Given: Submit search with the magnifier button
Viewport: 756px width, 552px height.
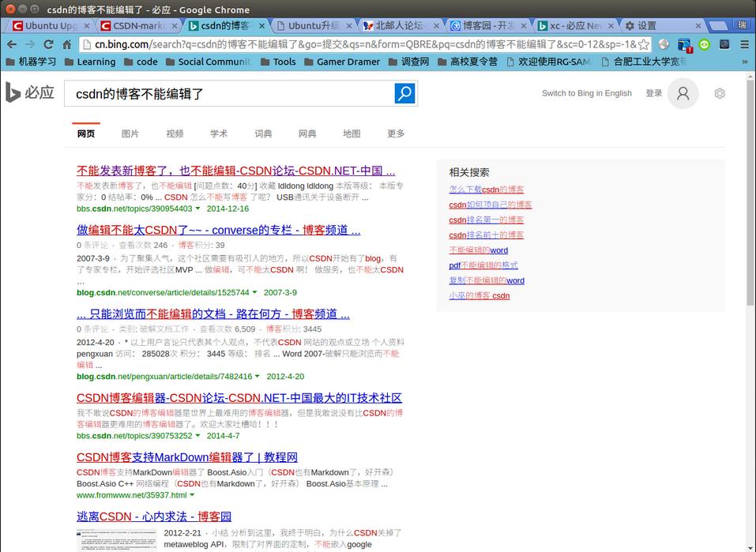Looking at the screenshot, I should [x=404, y=93].
